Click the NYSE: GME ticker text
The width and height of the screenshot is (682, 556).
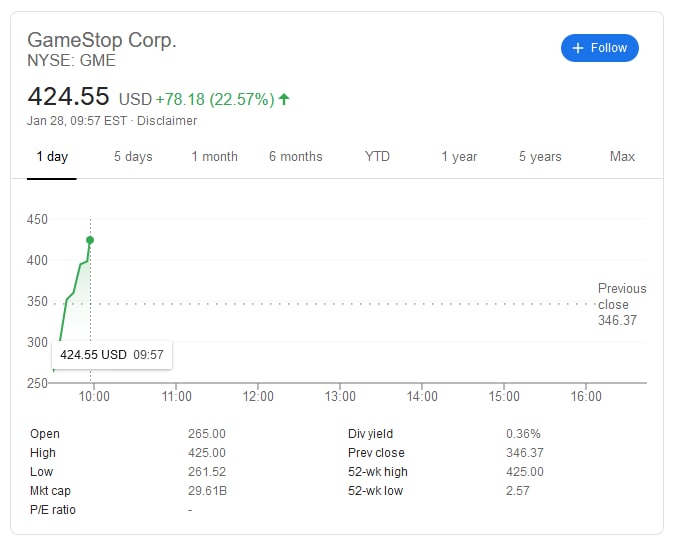71,60
